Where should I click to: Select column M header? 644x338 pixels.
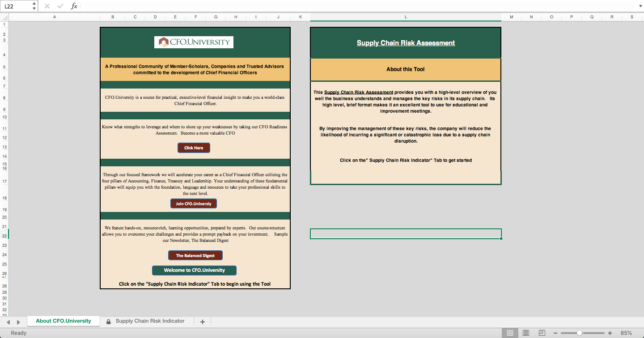(511, 17)
